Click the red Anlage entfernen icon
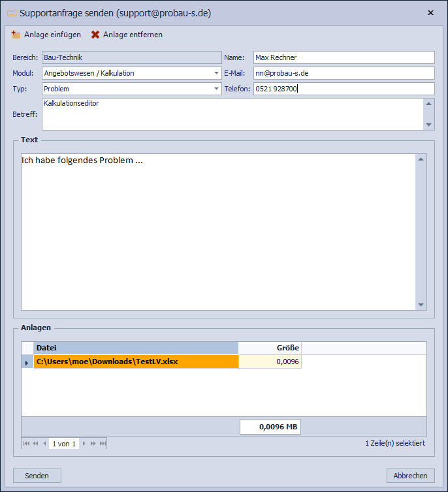448x492 pixels. click(x=95, y=35)
